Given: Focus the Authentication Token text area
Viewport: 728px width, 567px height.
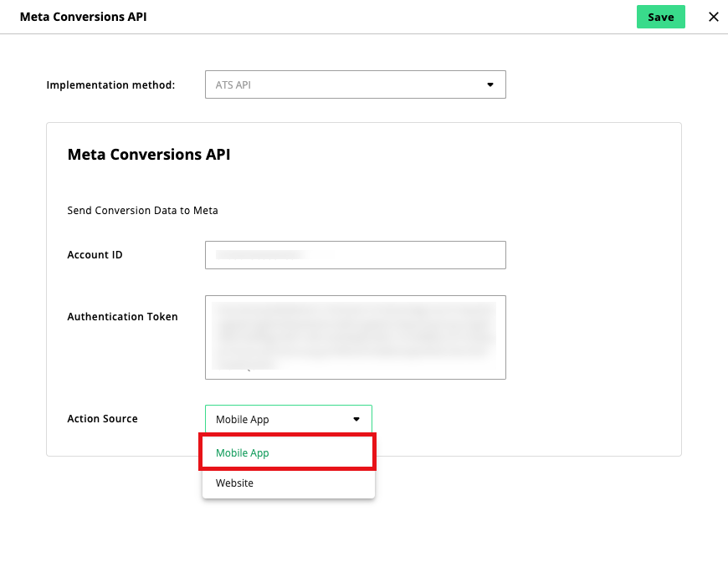Looking at the screenshot, I should tap(355, 337).
